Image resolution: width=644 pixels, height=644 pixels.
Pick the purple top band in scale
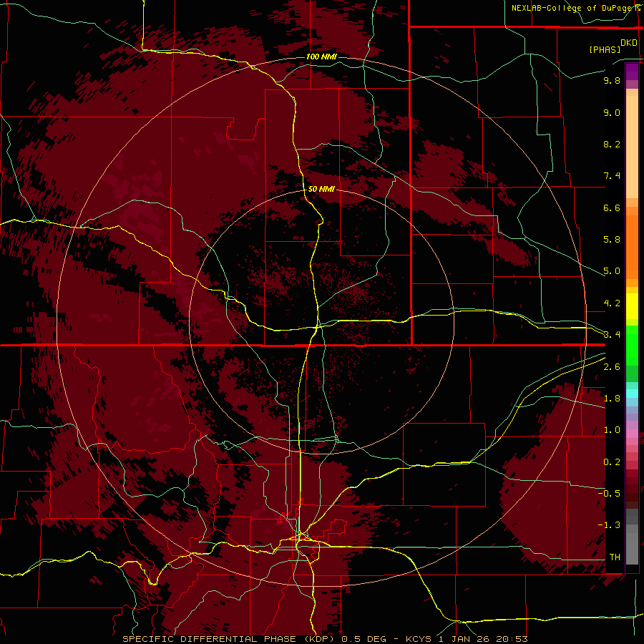coord(632,72)
